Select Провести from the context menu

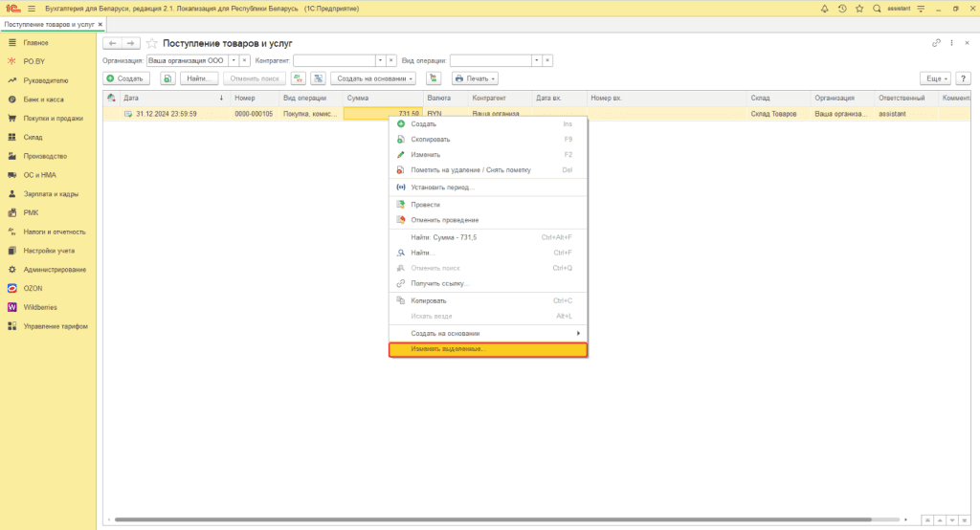click(425, 205)
